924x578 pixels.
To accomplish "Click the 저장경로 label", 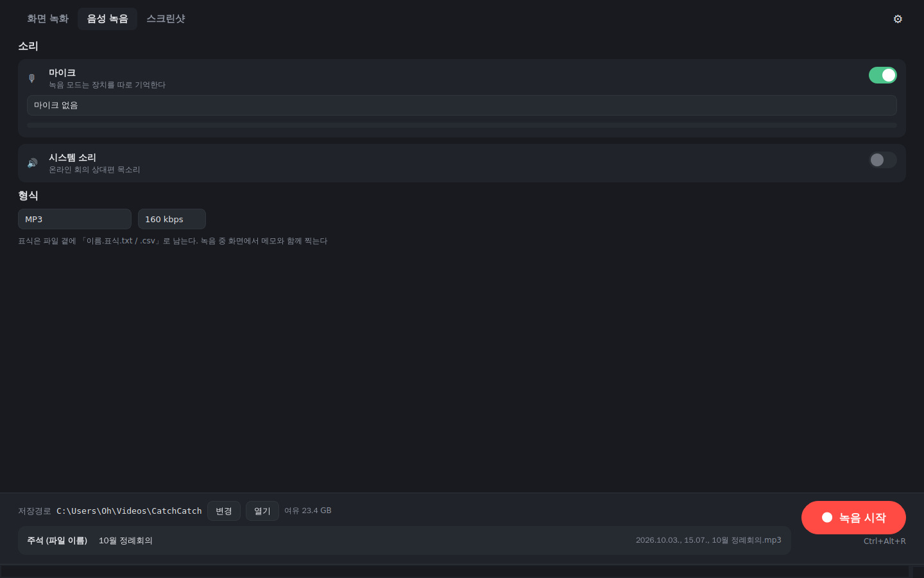I will pos(35,511).
